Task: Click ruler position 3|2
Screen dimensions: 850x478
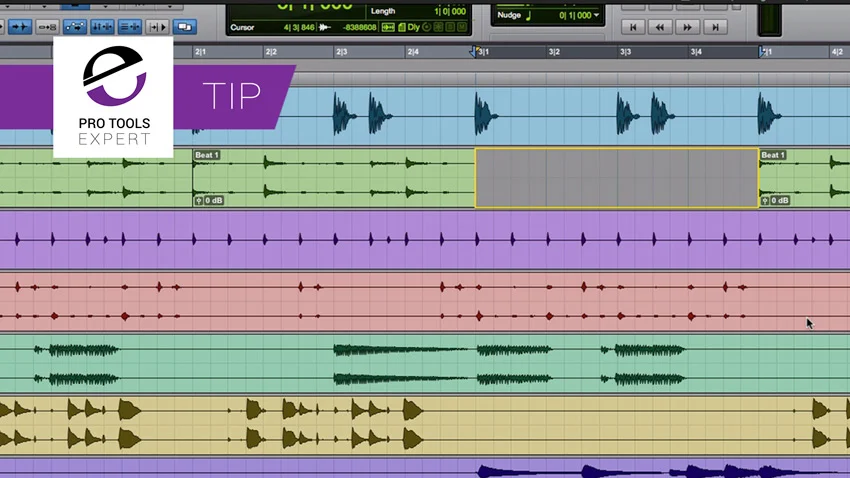Action: 554,52
